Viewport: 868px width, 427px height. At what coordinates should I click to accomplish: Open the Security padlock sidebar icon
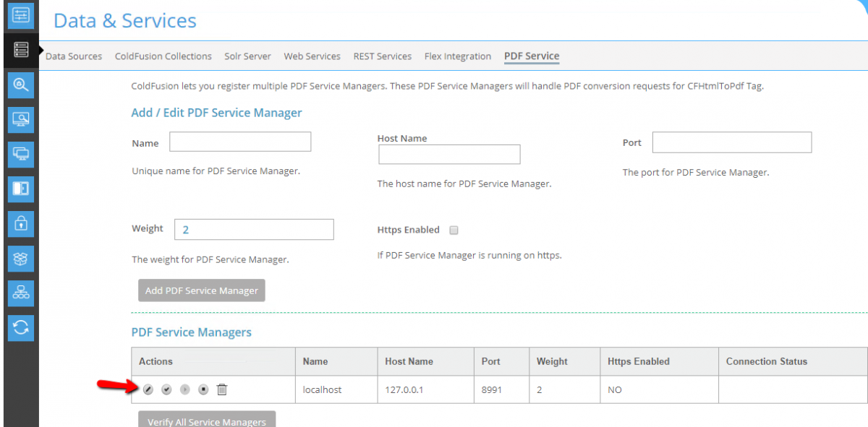[x=21, y=224]
